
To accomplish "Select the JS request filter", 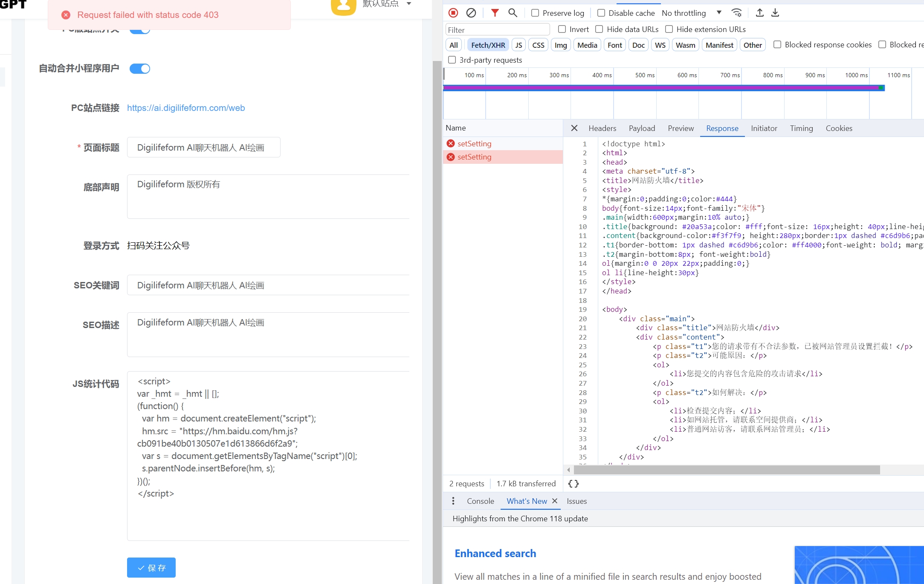I will click(x=518, y=45).
